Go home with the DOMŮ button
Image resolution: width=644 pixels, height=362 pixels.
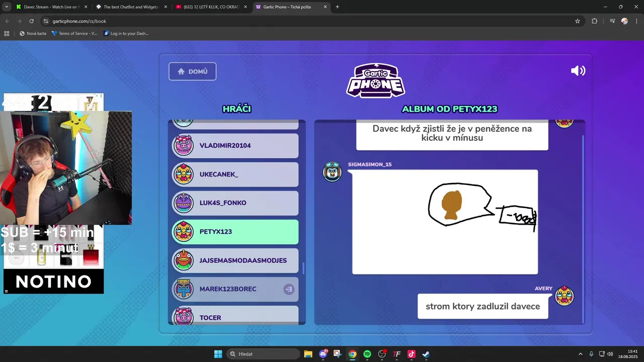[192, 71]
